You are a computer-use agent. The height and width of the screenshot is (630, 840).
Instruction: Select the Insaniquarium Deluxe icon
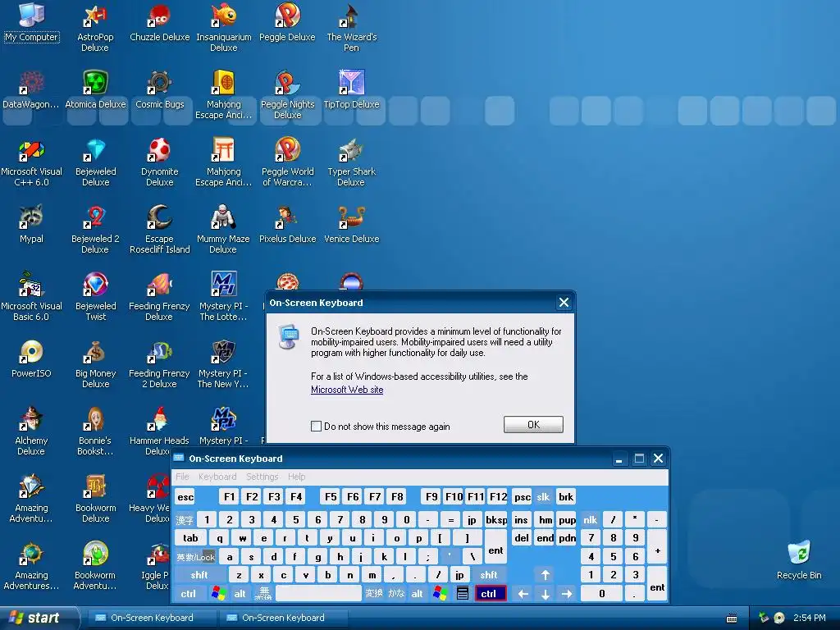[223, 27]
